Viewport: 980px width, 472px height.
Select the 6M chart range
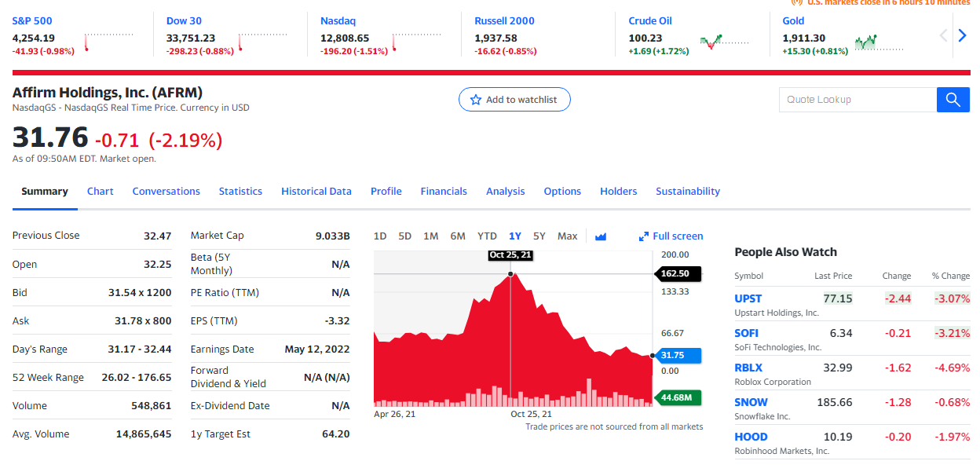pos(458,236)
